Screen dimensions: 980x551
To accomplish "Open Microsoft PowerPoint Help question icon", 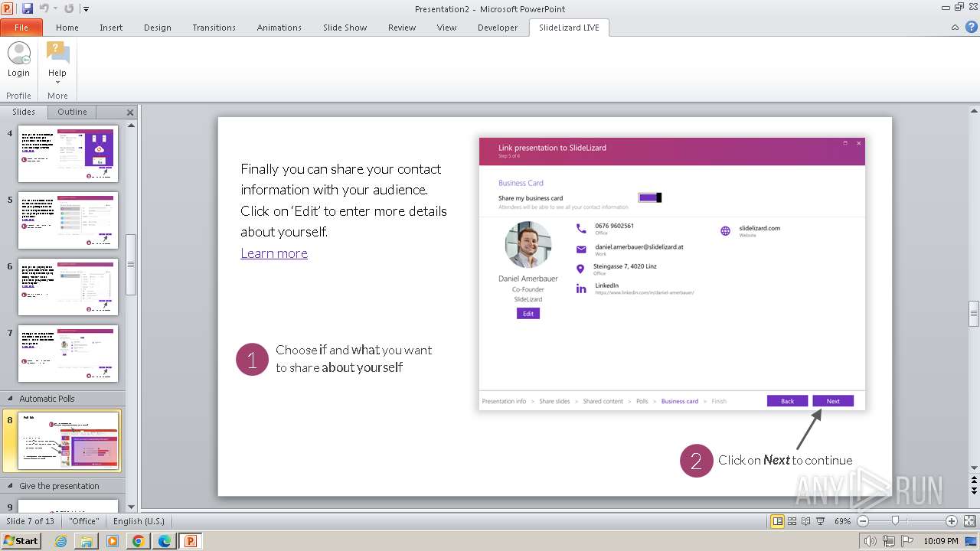I will [971, 28].
